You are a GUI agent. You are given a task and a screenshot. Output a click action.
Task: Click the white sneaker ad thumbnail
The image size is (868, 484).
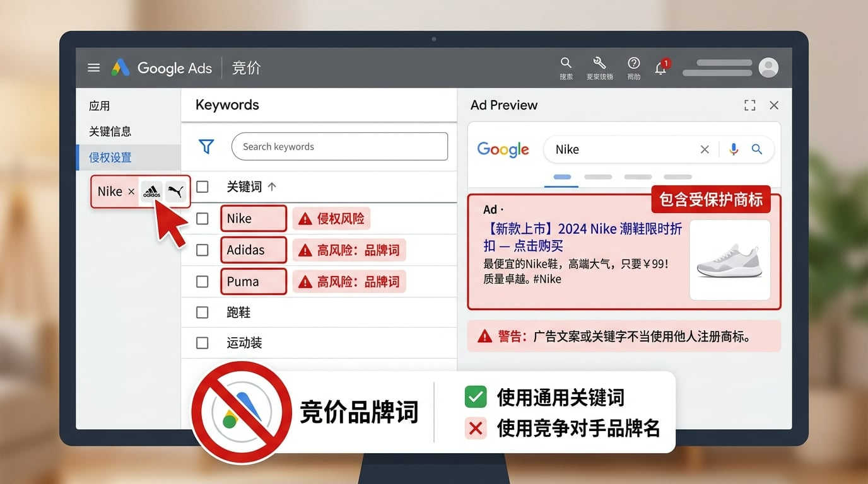[730, 260]
